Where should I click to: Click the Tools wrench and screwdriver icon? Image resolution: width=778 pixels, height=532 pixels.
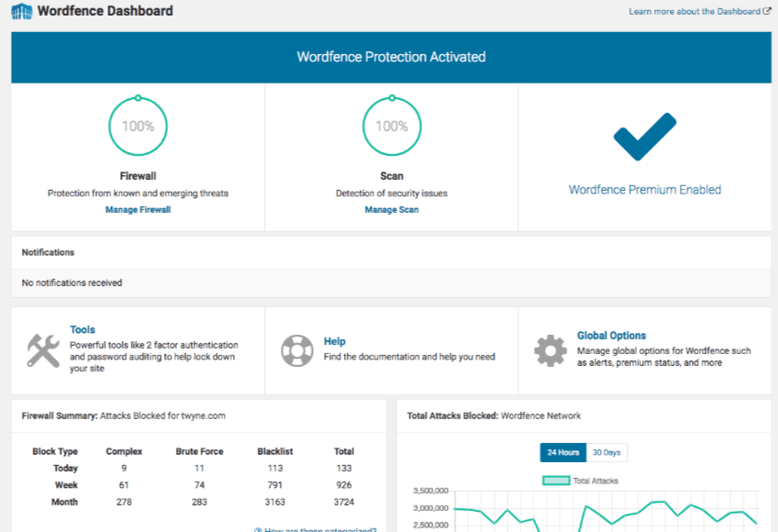click(x=43, y=350)
